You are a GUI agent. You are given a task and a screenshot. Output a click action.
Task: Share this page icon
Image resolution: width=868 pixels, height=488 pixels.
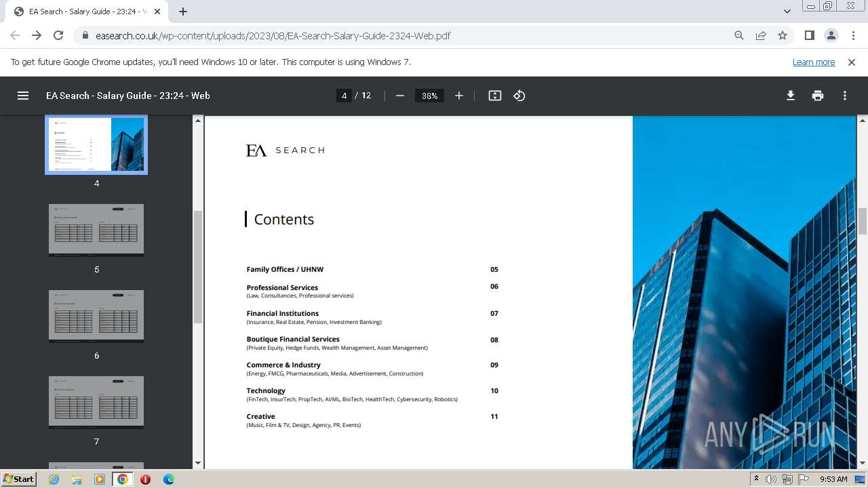pos(761,35)
